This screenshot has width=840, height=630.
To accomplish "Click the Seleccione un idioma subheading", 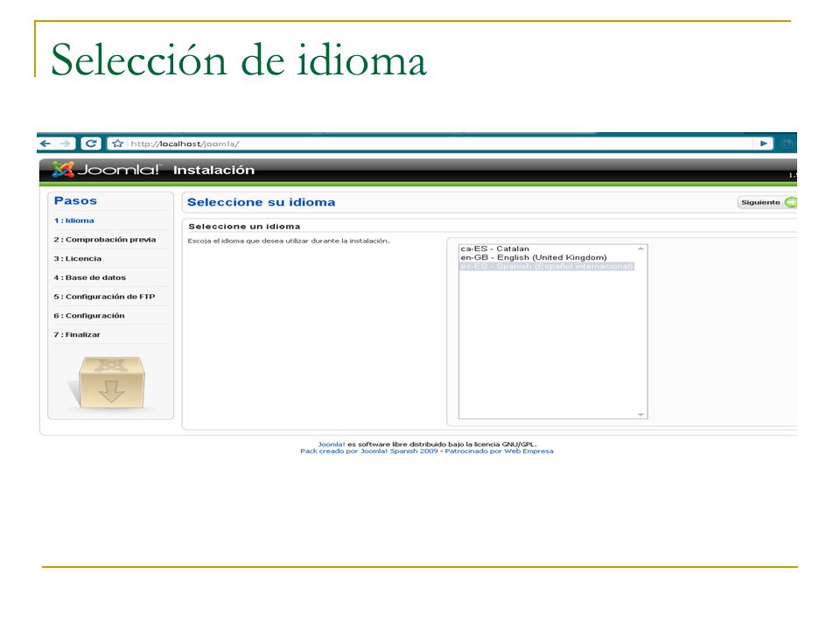I will (244, 227).
